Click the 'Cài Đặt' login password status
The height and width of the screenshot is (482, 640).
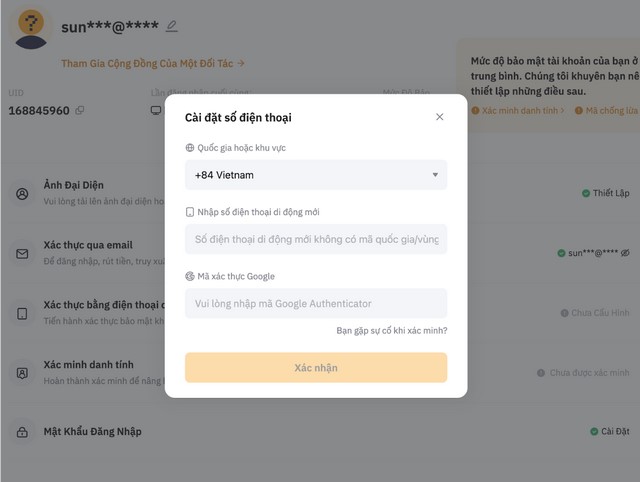click(610, 431)
